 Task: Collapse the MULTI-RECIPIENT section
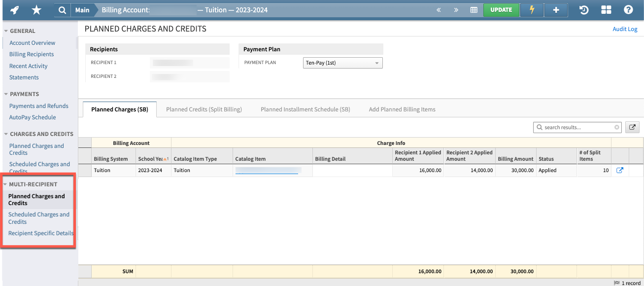coord(6,184)
